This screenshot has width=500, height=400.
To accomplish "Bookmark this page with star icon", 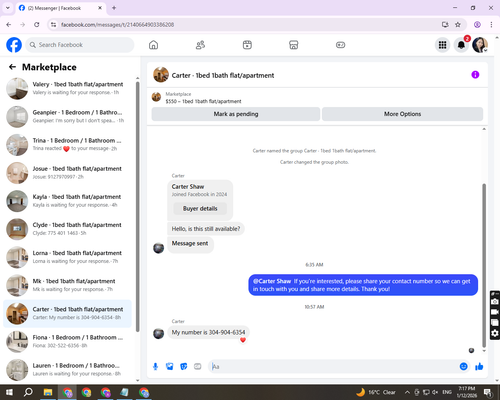I will coord(458,25).
